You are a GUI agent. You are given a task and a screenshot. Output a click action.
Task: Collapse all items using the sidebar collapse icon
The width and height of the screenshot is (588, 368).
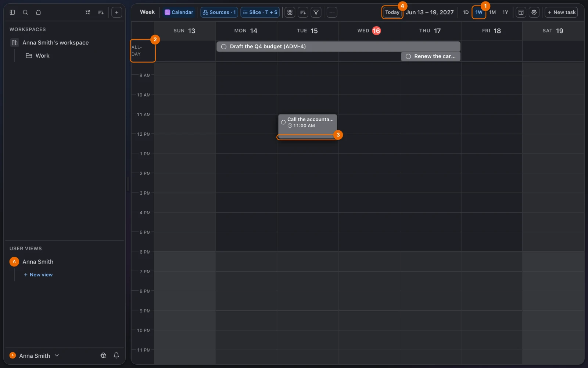pos(88,12)
